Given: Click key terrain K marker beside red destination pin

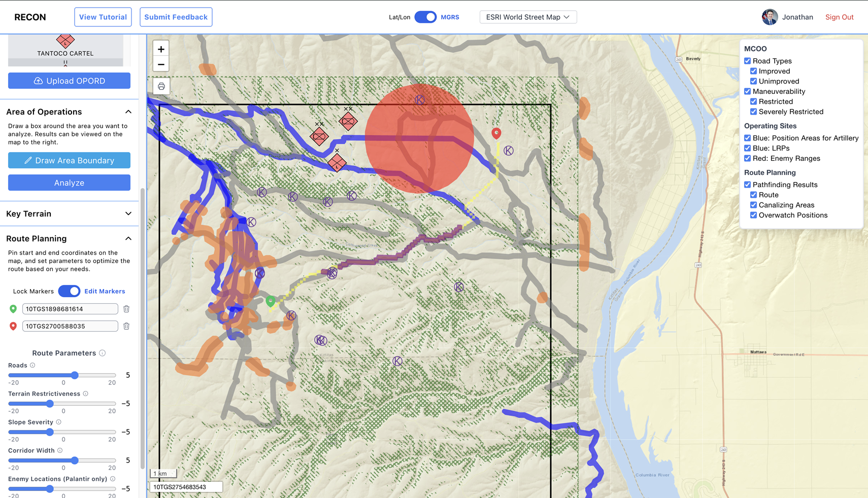Looking at the screenshot, I should (509, 151).
